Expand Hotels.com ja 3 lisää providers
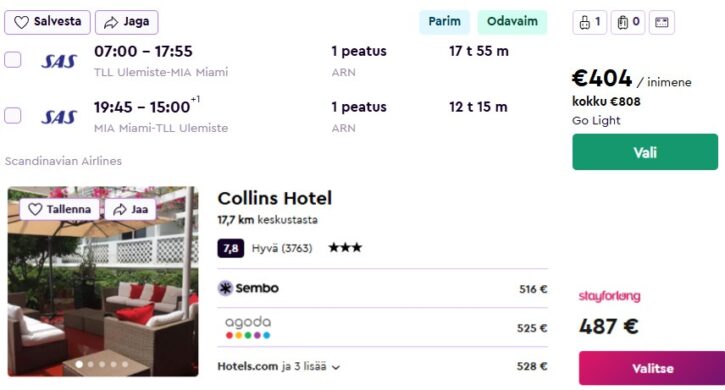Screen dimensions: 725x390 pos(279,366)
